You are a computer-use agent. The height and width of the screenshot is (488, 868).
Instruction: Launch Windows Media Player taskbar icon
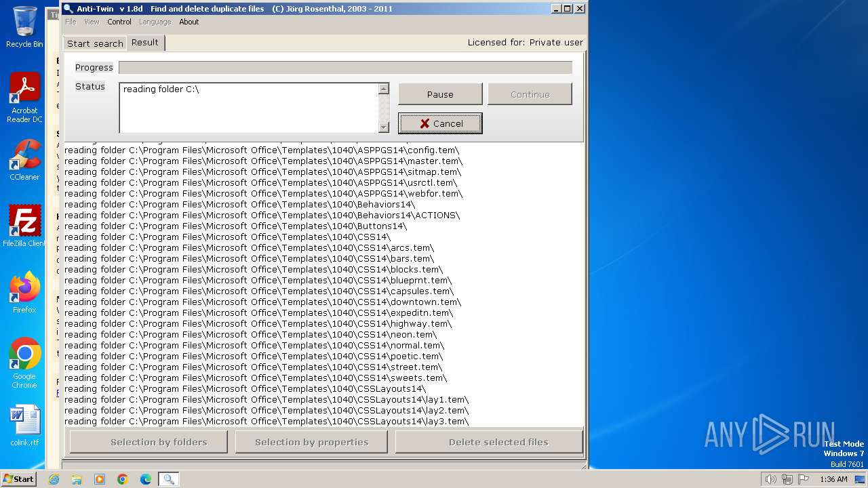coord(100,479)
